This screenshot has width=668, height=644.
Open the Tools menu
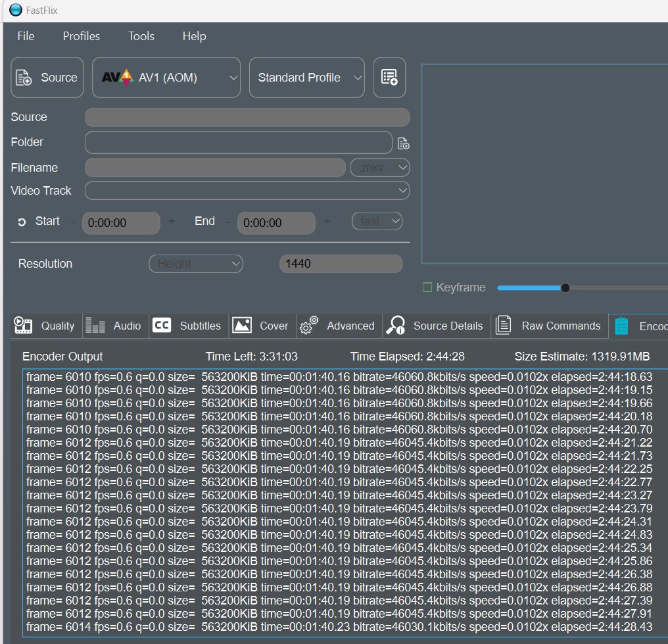[x=141, y=36]
